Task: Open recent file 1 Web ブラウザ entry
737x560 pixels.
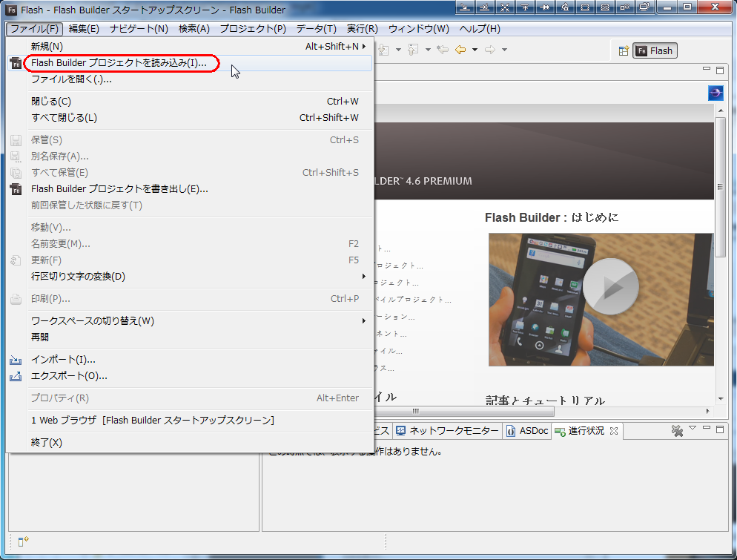Action: pos(191,420)
